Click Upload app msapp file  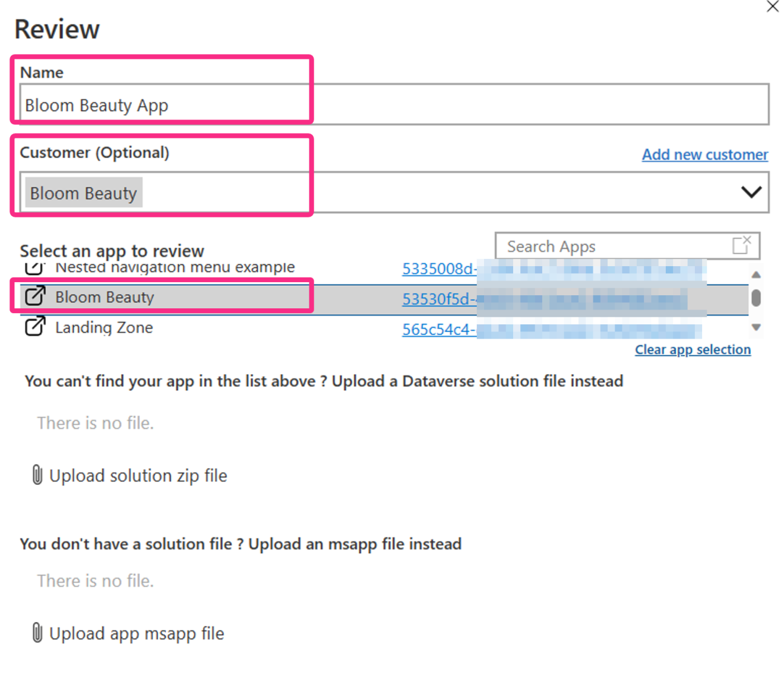[136, 633]
